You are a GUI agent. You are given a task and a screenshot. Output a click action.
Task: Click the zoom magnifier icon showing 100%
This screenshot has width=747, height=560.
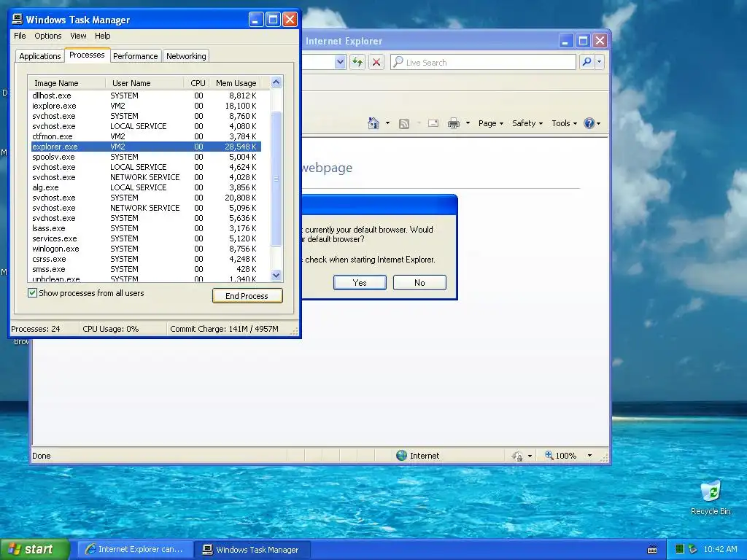coord(549,455)
